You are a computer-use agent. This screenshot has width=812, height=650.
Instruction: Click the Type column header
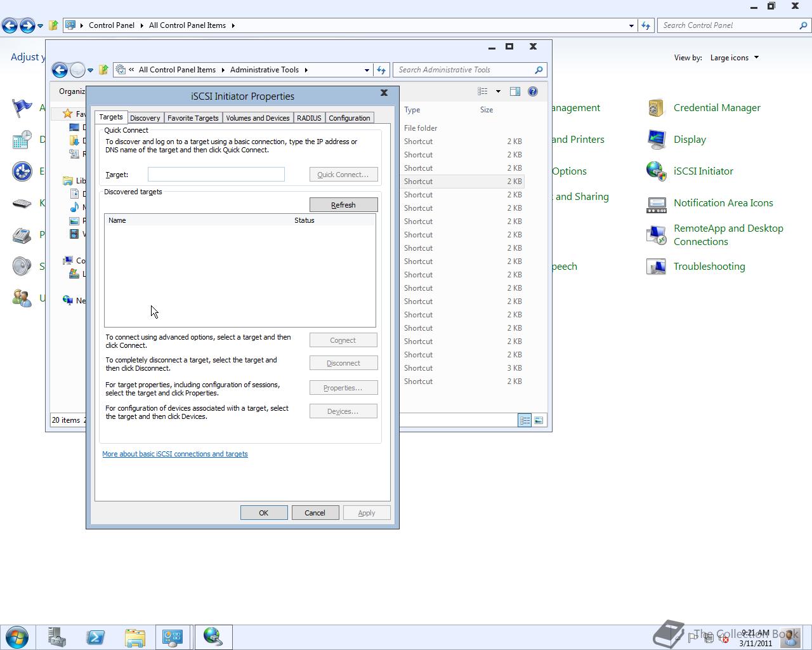point(412,110)
